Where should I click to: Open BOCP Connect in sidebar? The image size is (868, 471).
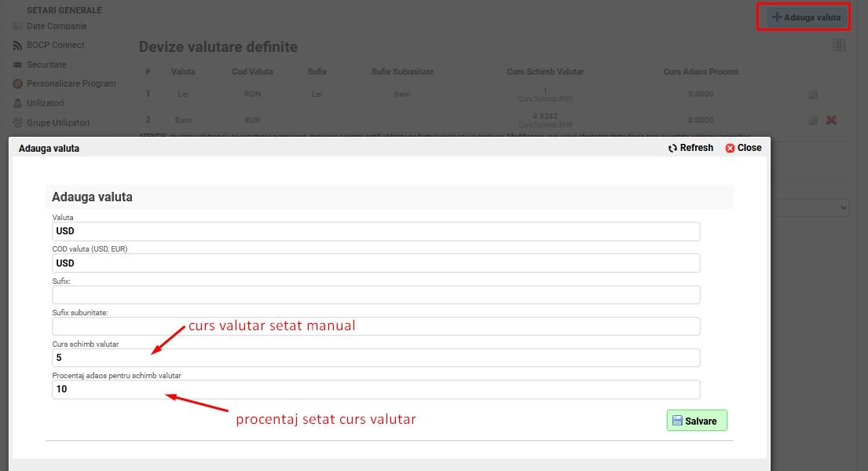[x=55, y=45]
